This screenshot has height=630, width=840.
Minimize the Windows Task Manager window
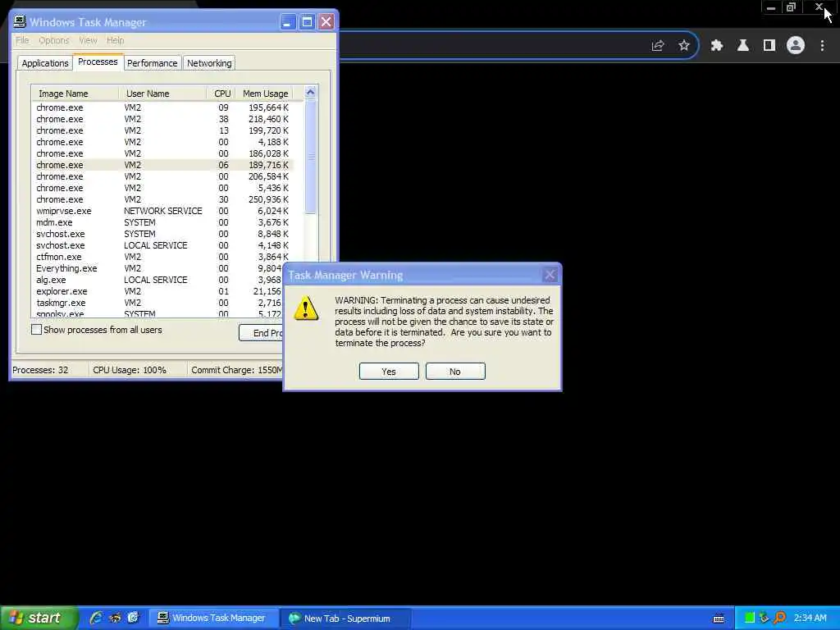pyautogui.click(x=288, y=22)
